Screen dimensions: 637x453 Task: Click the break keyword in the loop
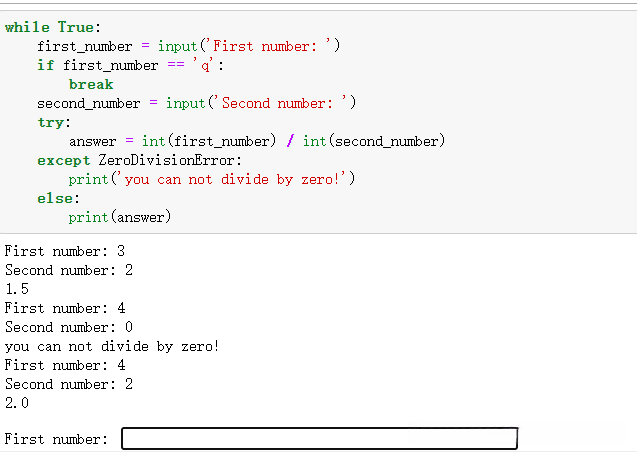[90, 84]
